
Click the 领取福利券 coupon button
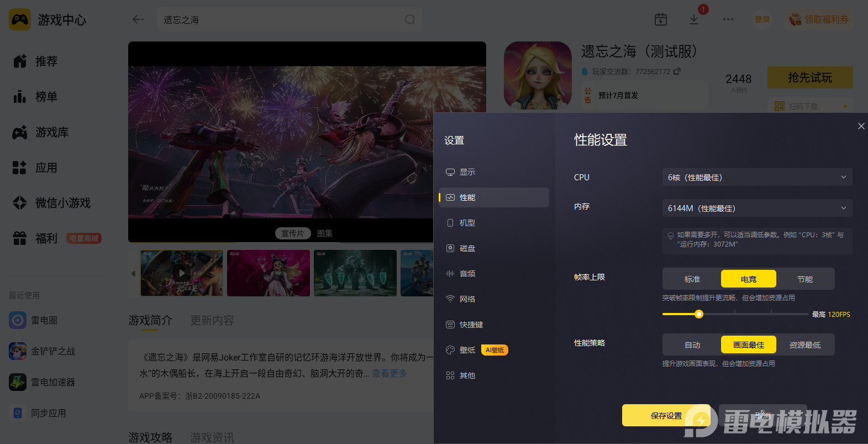click(x=819, y=19)
